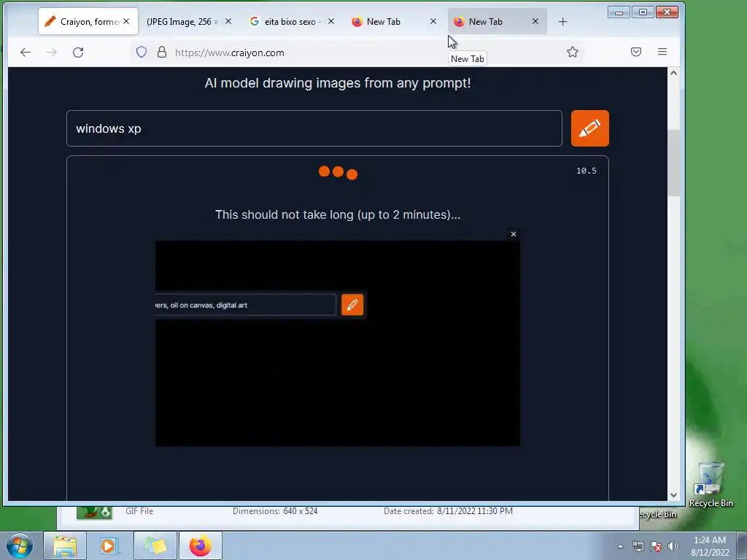Open the Firefox hamburger application menu

click(662, 52)
